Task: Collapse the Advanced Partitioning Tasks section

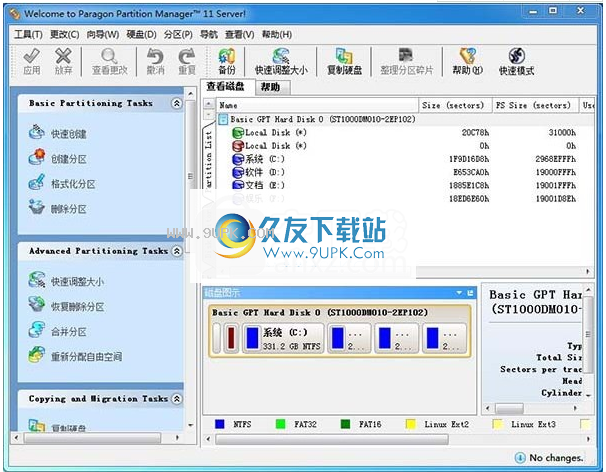Action: click(177, 251)
